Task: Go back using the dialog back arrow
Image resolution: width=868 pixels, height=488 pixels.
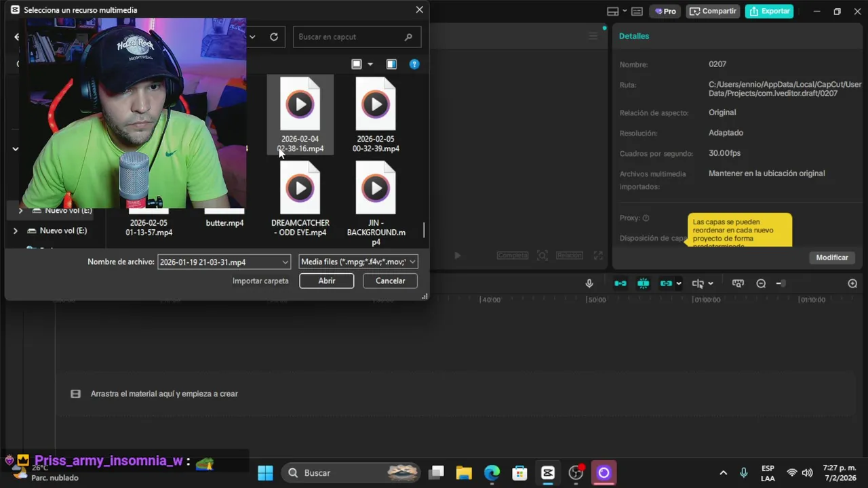Action: (17, 37)
